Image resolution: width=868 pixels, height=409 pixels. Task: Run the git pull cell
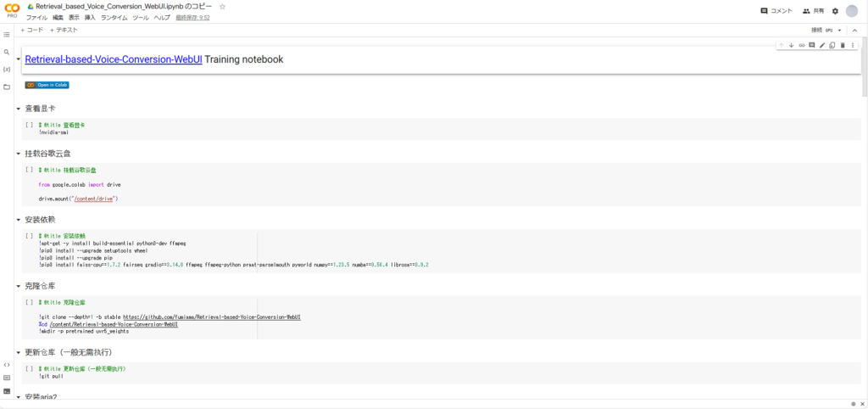[x=30, y=368]
